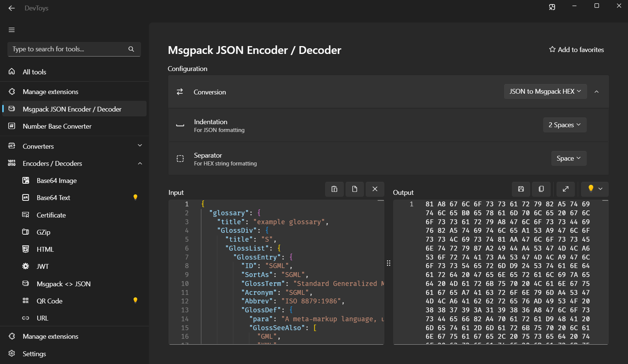The height and width of the screenshot is (364, 628).
Task: Click the Separator dashed-square icon
Action: (180, 158)
